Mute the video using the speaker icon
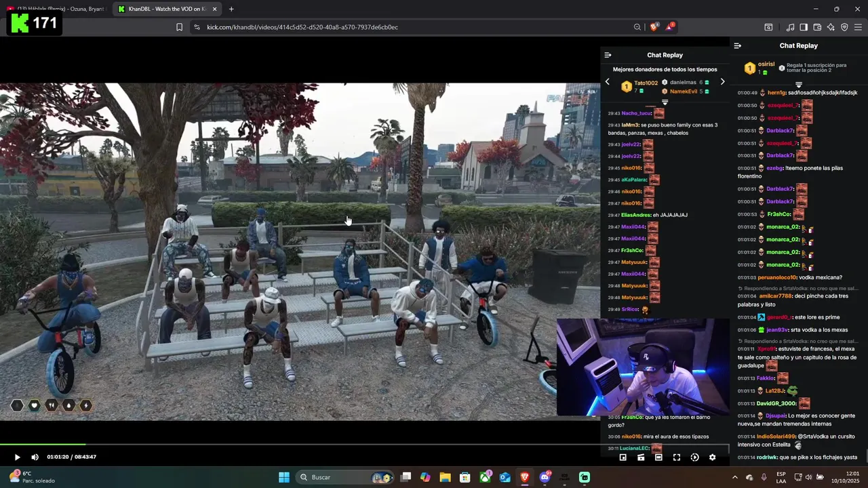Viewport: 868px width, 488px height. pyautogui.click(x=35, y=457)
